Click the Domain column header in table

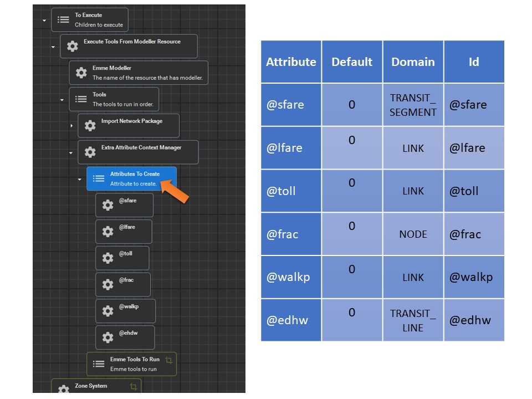(x=413, y=62)
